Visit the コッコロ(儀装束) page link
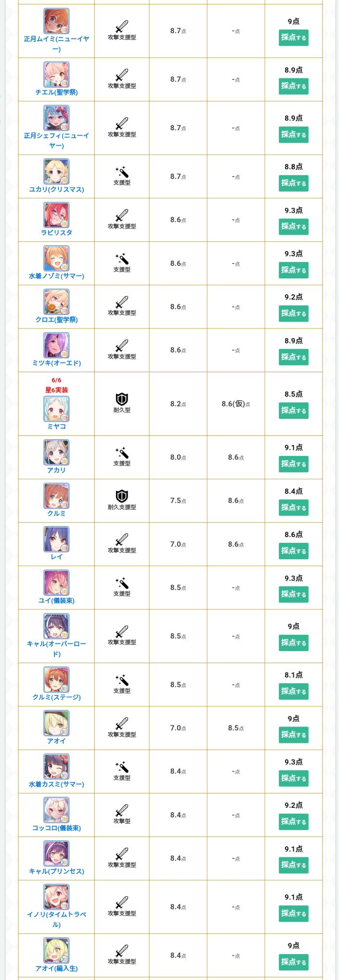This screenshot has height=980, width=339. (56, 828)
